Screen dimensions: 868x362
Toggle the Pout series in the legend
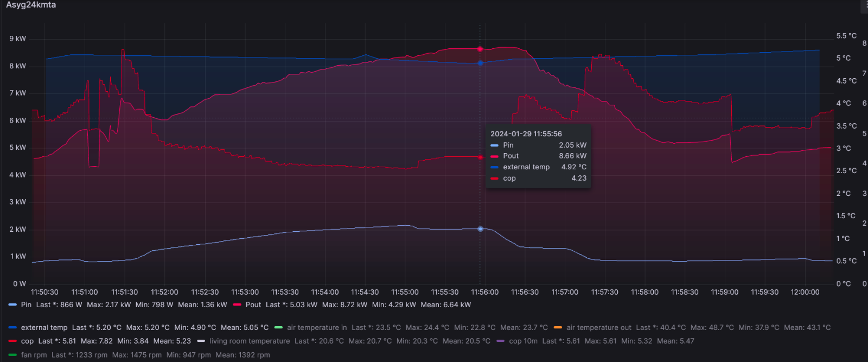coord(253,305)
